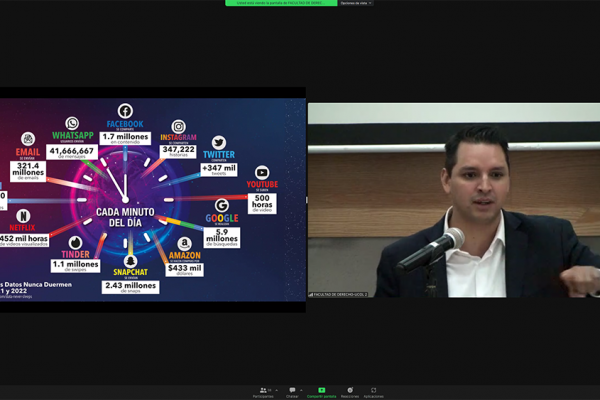Click the Twitter bird icon on the slide

click(x=219, y=143)
